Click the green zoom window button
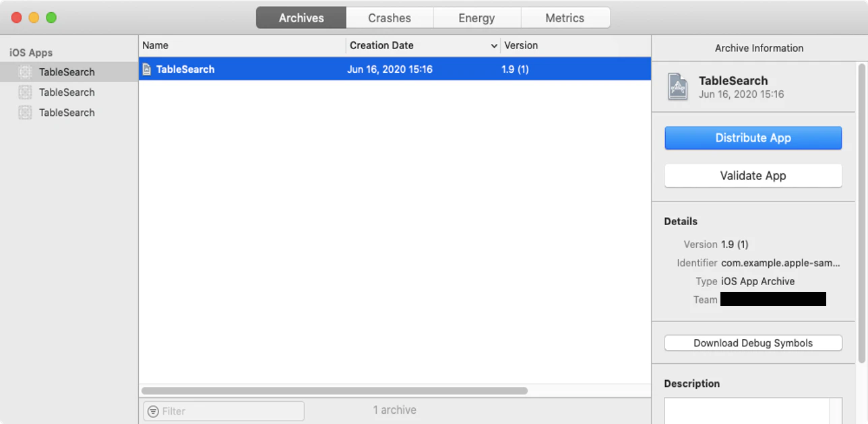This screenshot has width=868, height=424. tap(51, 18)
